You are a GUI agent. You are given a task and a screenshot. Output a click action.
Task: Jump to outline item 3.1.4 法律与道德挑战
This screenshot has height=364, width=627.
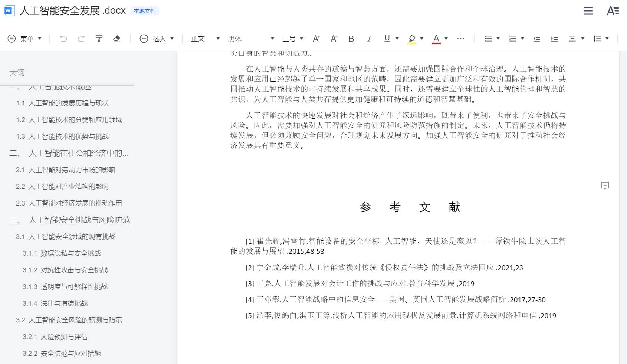64,303
